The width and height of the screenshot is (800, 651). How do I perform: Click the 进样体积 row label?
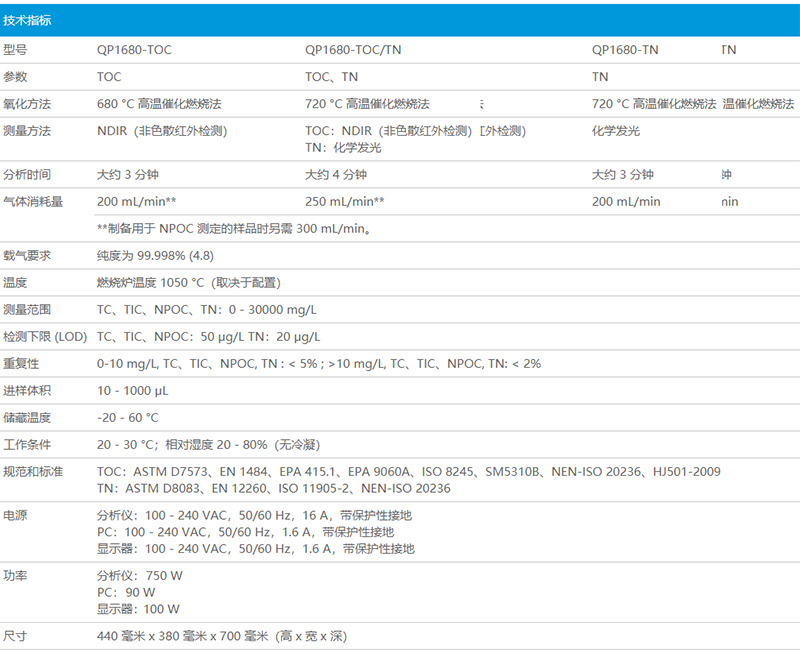[27, 391]
